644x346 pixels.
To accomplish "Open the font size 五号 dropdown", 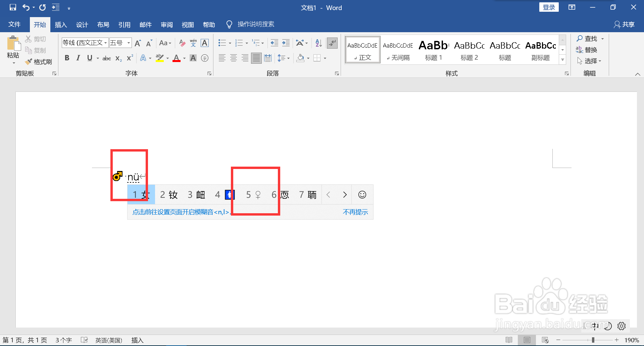I will [129, 43].
